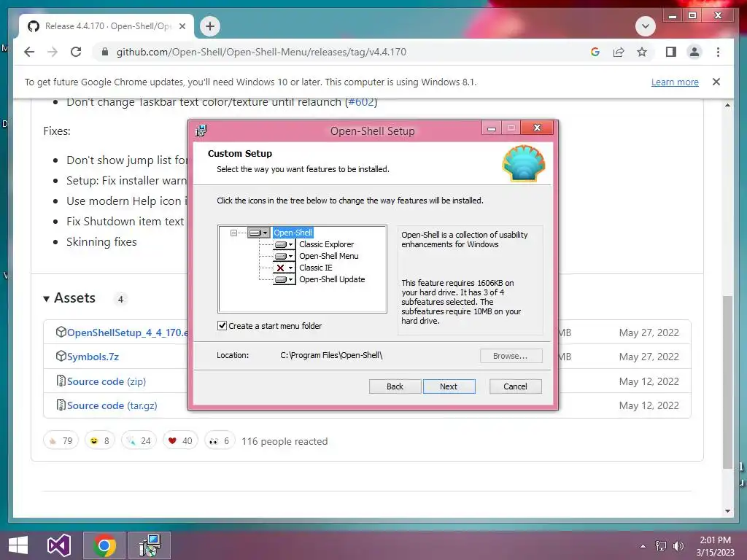The image size is (747, 560).
Task: Collapse the Open-Shell tree node
Action: [233, 233]
